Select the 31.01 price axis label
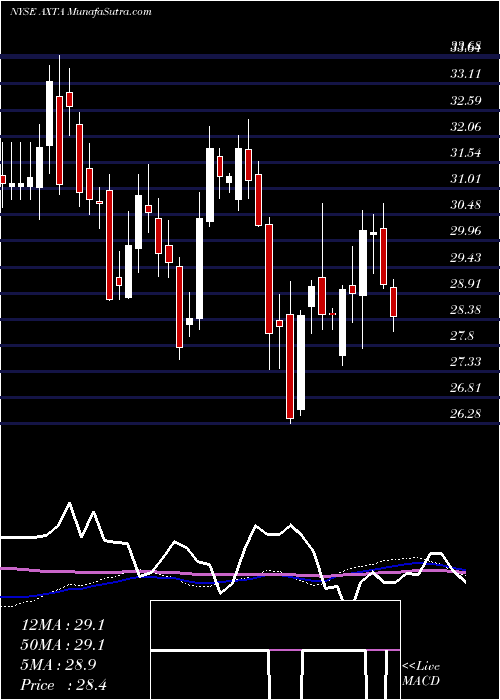The image size is (500, 700). tap(466, 179)
